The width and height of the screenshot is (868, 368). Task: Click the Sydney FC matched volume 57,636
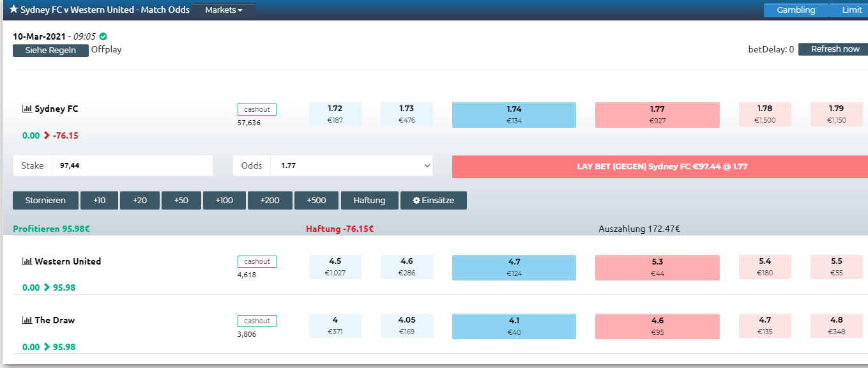[249, 123]
